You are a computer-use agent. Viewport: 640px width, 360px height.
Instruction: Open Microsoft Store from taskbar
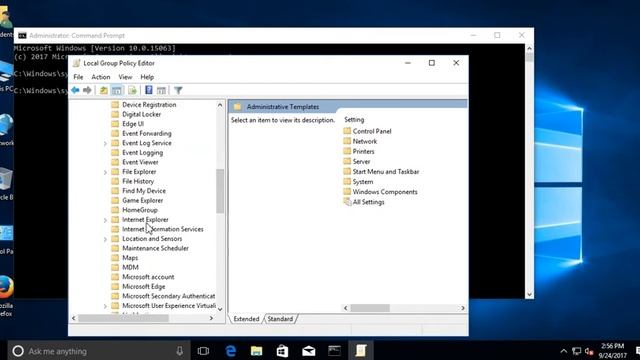tap(282, 351)
